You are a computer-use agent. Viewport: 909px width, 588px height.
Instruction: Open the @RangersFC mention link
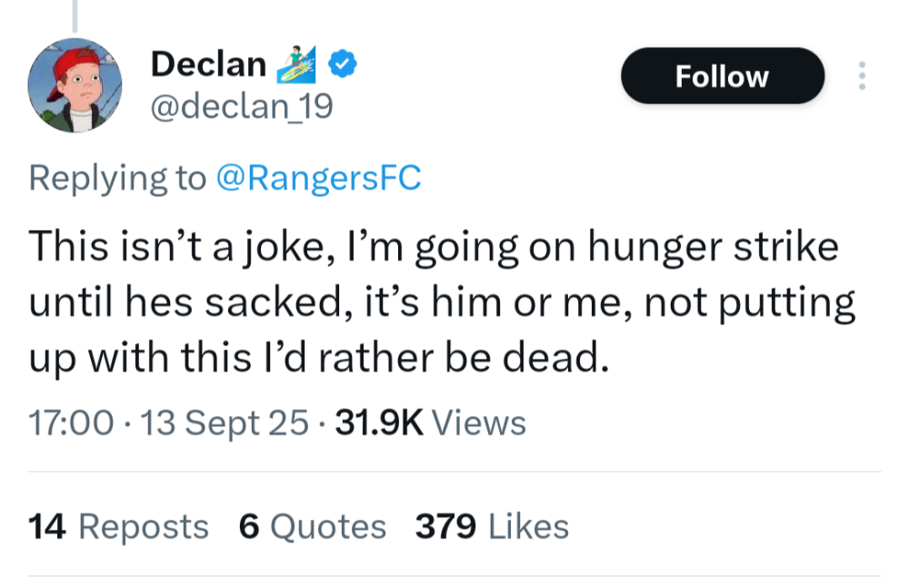point(318,177)
